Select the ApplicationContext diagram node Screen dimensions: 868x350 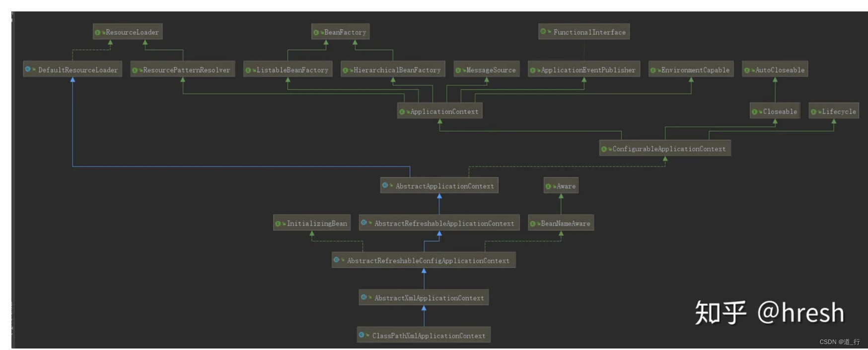pyautogui.click(x=439, y=111)
